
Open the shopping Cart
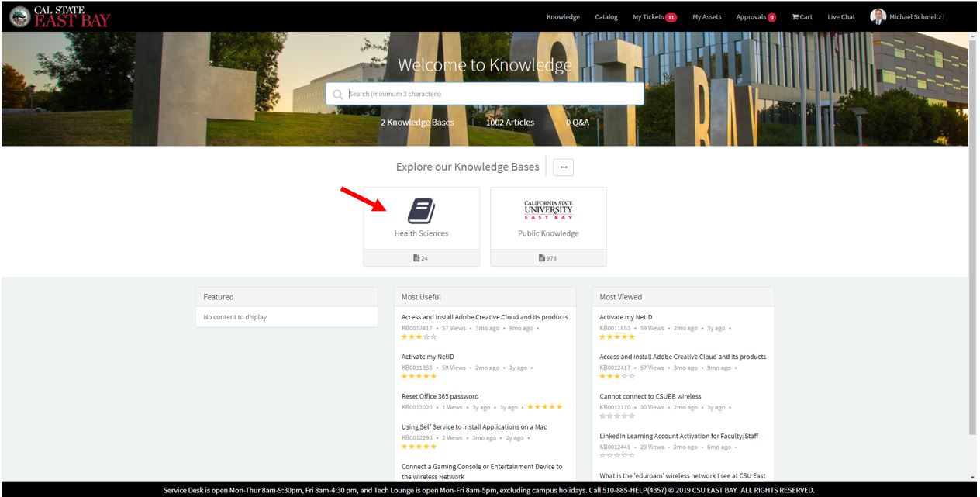click(x=802, y=17)
